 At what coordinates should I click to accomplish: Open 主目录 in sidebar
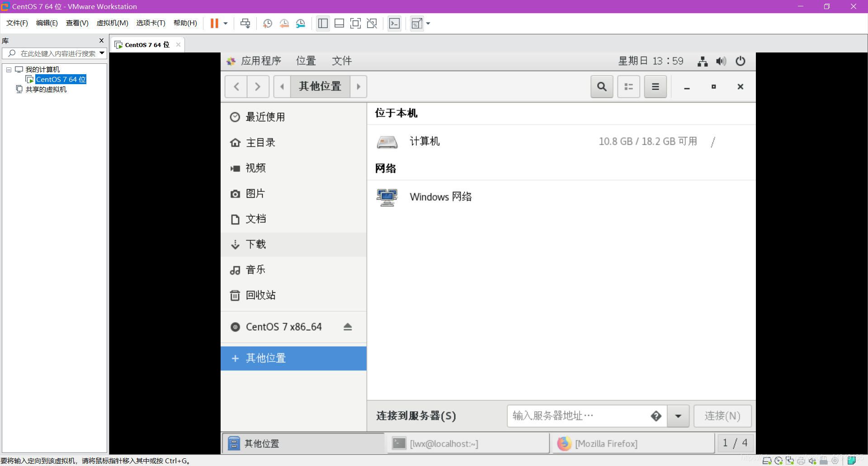(293, 143)
